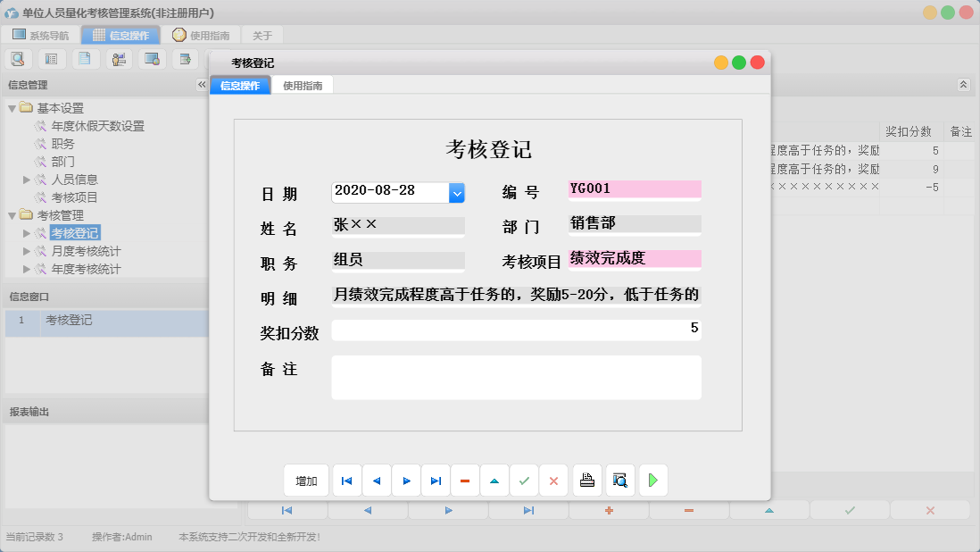Delete the current record with the red minus icon
The image size is (980, 552).
click(x=465, y=480)
